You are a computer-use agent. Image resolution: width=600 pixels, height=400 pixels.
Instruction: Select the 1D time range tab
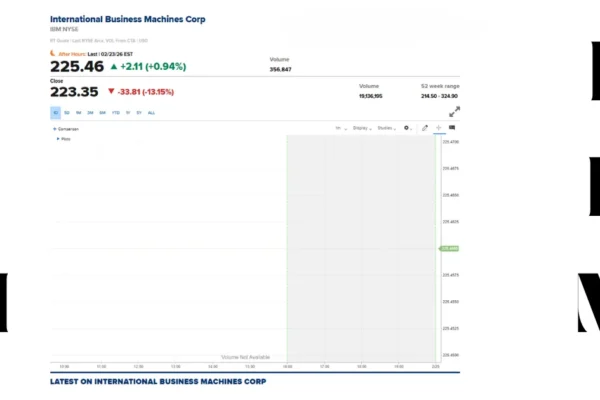[55, 113]
